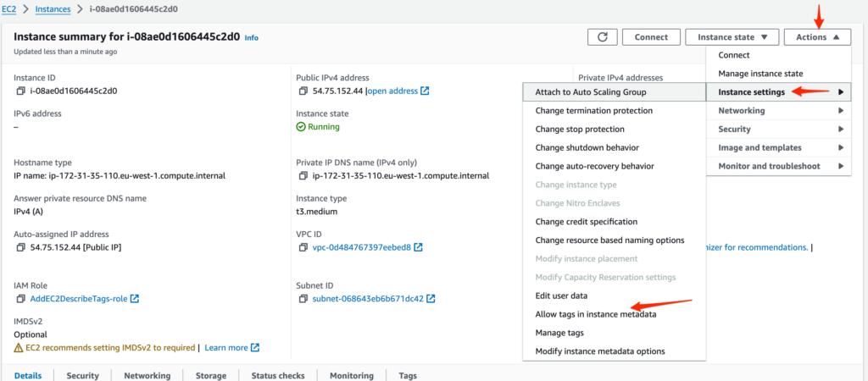The image size is (868, 381).
Task: Click external link icon beside open address
Action: pyautogui.click(x=426, y=91)
